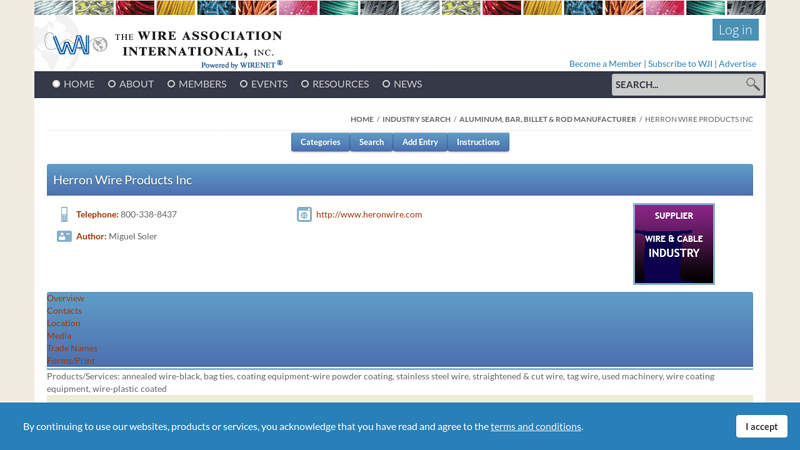Visit http://www.heronwire.com link
Image resolution: width=800 pixels, height=450 pixels.
coord(369,215)
